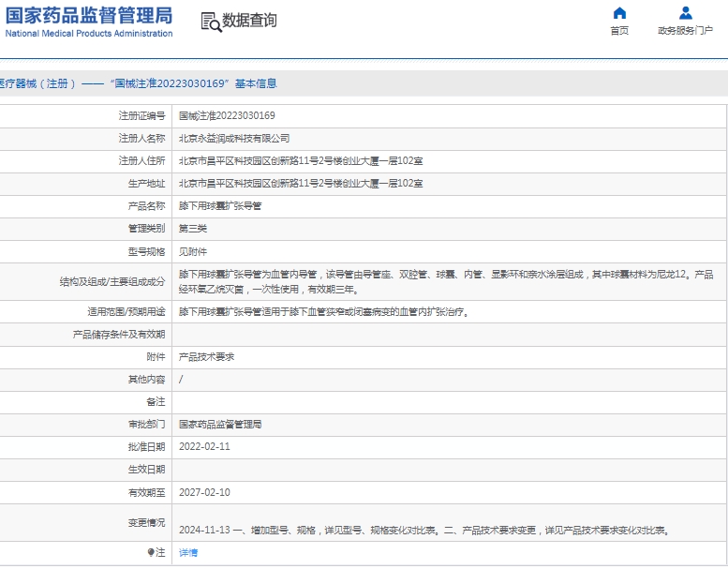Click the slash value in 其他内容 row
This screenshot has width=728, height=569.
pyautogui.click(x=181, y=380)
